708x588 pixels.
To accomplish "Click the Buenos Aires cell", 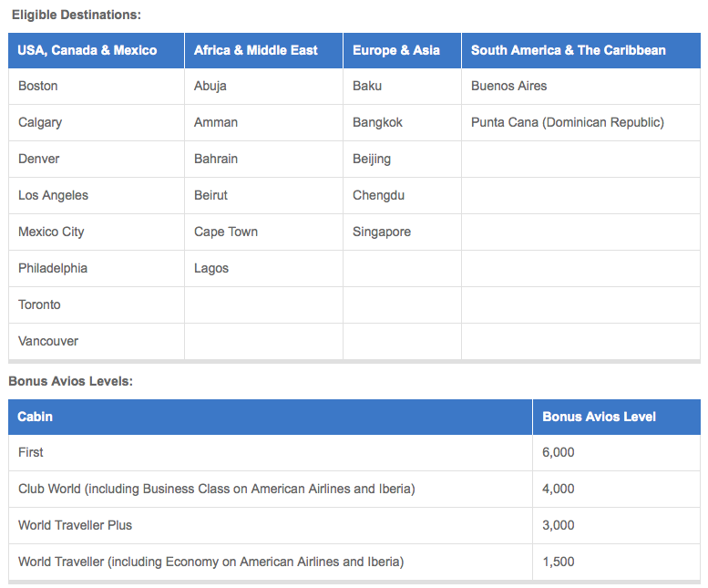I will (581, 87).
